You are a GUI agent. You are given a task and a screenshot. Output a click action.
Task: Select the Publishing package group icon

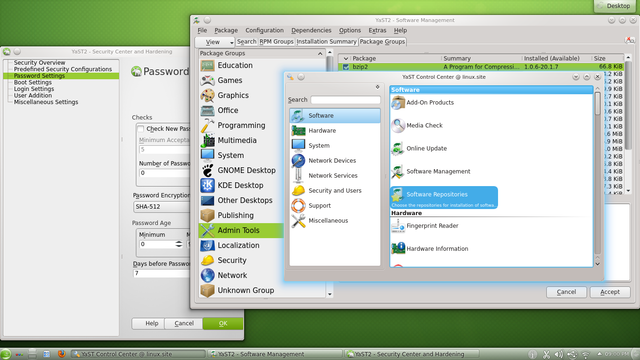pos(207,215)
